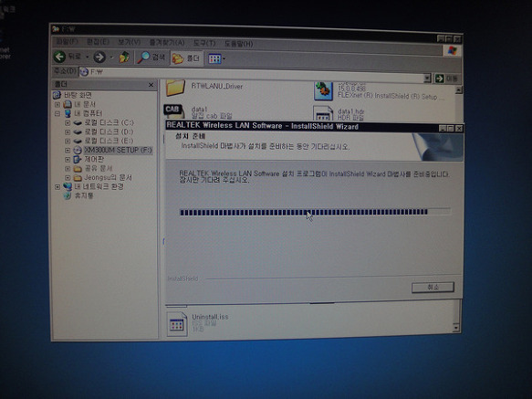Open the Forward history dropdown arrow
The height and width of the screenshot is (399, 532).
click(111, 58)
